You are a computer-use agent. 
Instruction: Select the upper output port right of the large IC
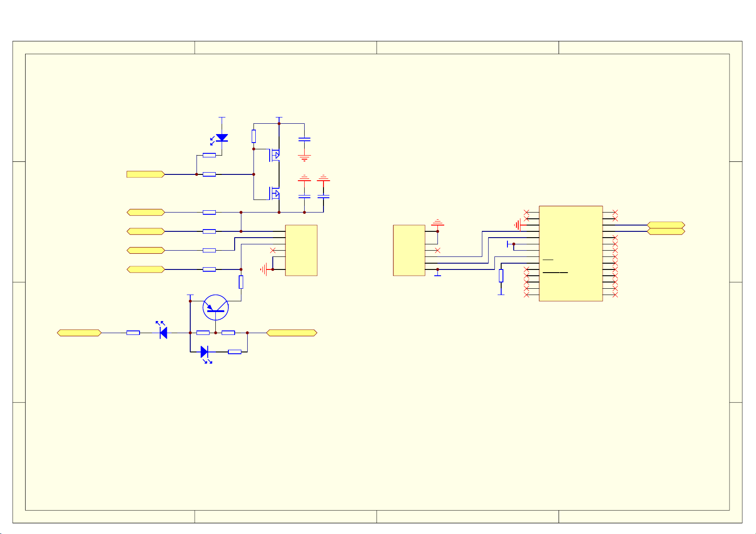click(666, 225)
